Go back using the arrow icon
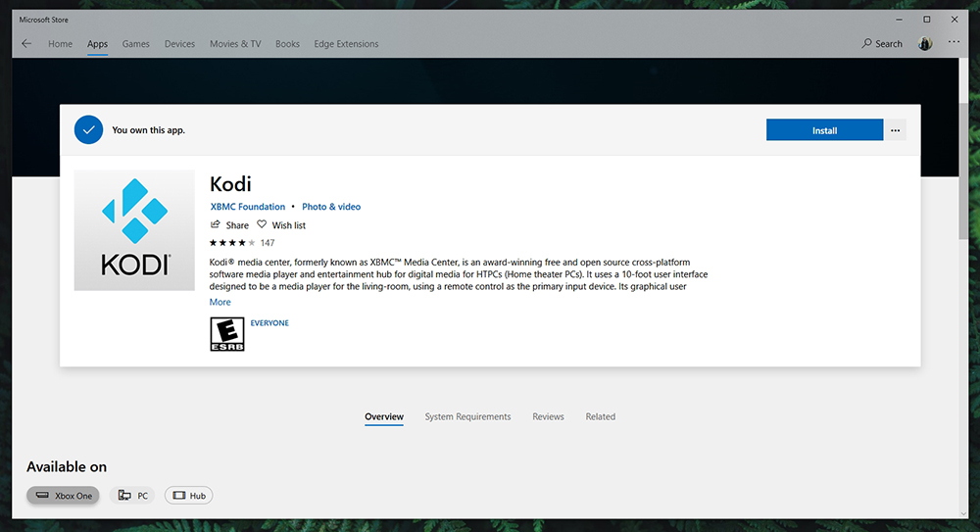The image size is (980, 532). click(x=26, y=44)
